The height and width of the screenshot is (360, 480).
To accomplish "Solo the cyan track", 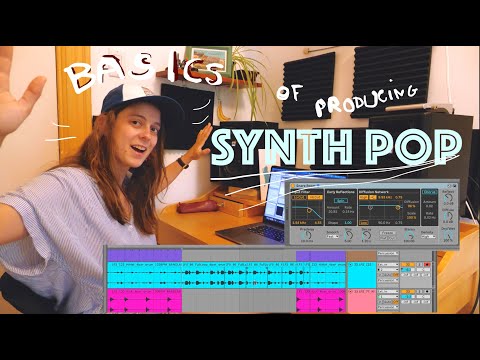I will 419,264.
